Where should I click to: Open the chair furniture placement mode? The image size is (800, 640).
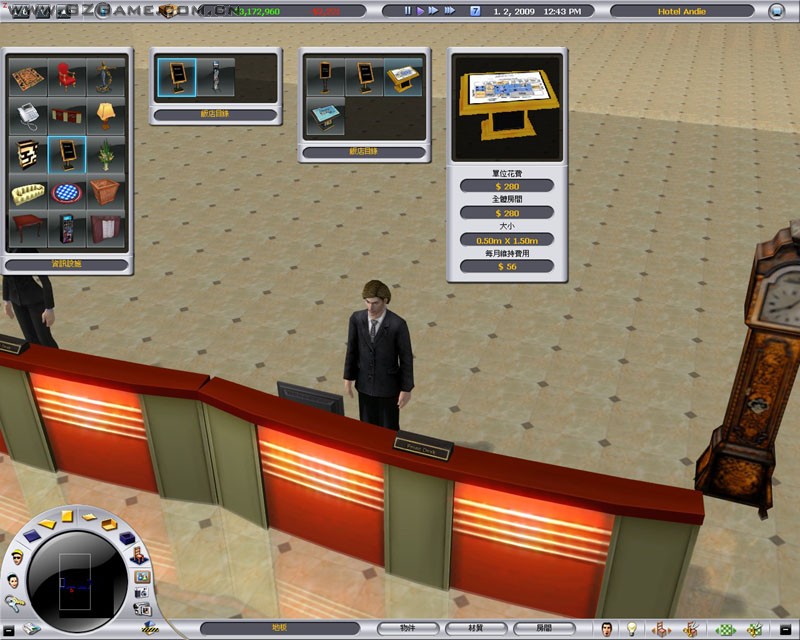138,555
